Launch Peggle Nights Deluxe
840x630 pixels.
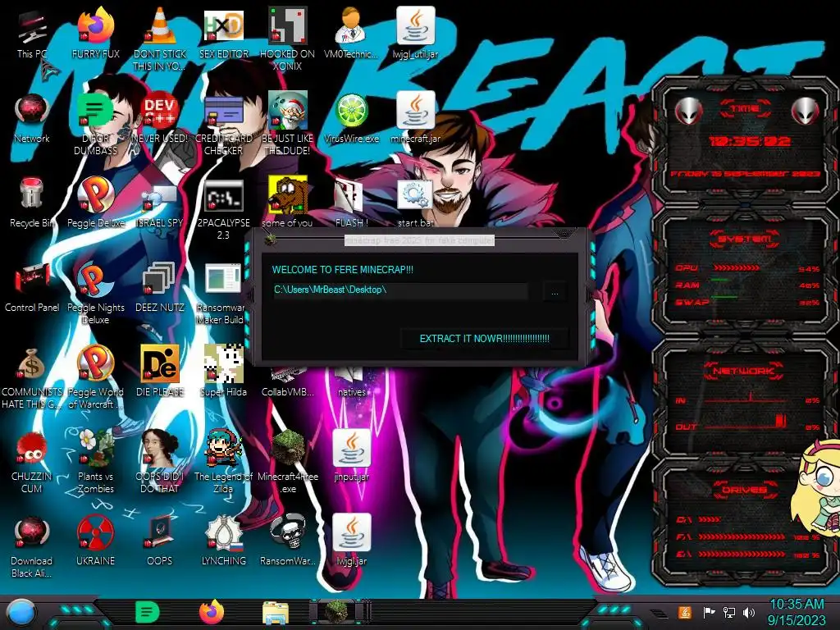point(95,280)
